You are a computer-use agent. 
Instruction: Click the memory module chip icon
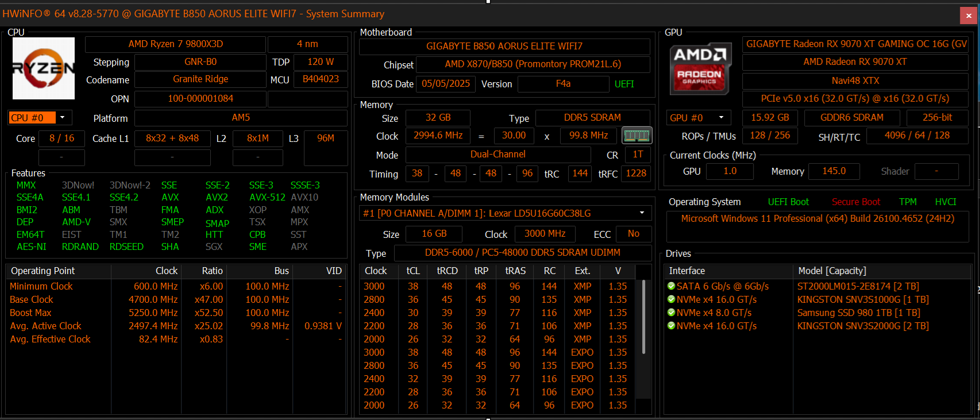(636, 136)
